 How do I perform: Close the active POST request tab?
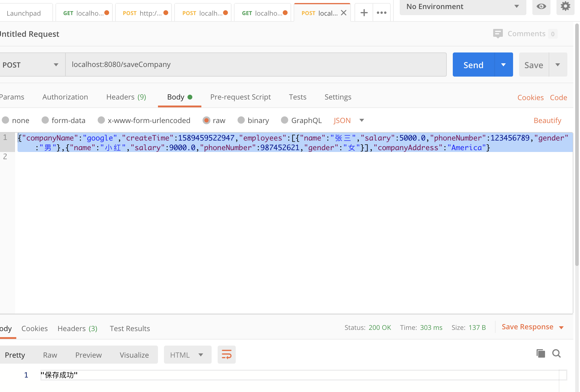tap(344, 13)
